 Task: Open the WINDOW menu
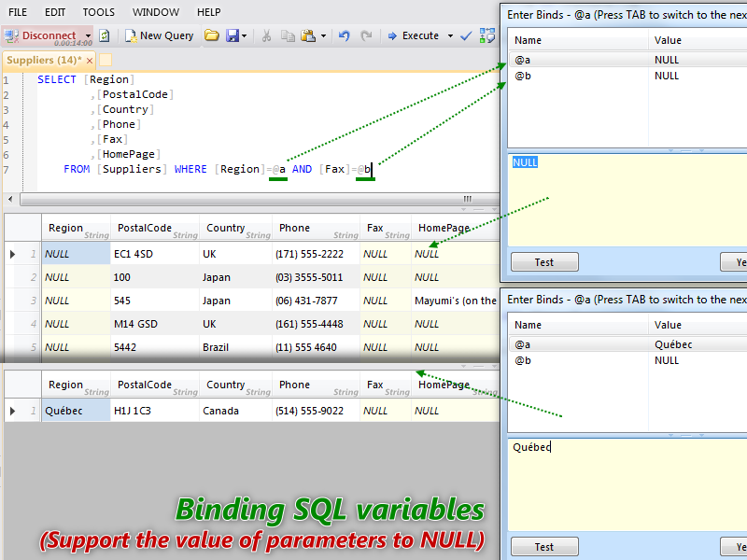156,12
